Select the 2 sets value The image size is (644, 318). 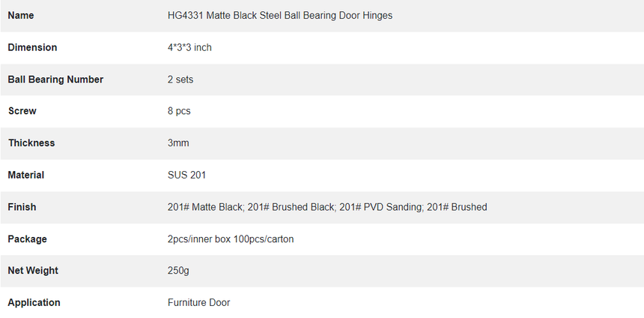(180, 79)
